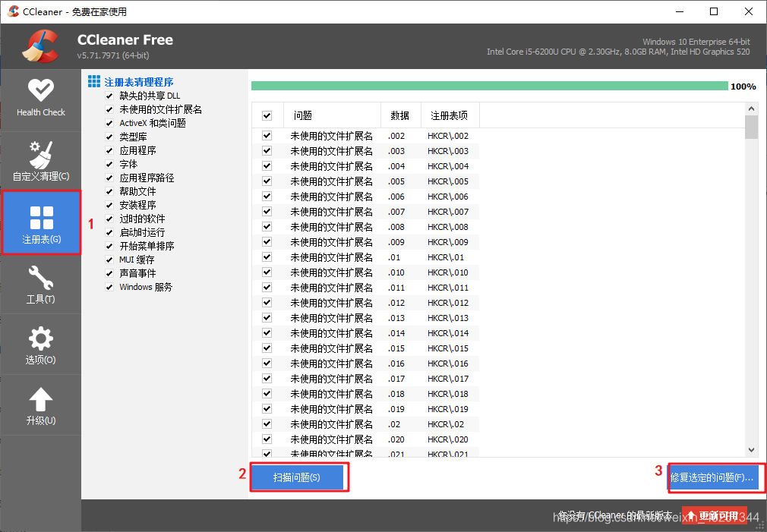Uncheck the HKCR\.010 result row
This screenshot has height=532, width=767.
point(267,272)
